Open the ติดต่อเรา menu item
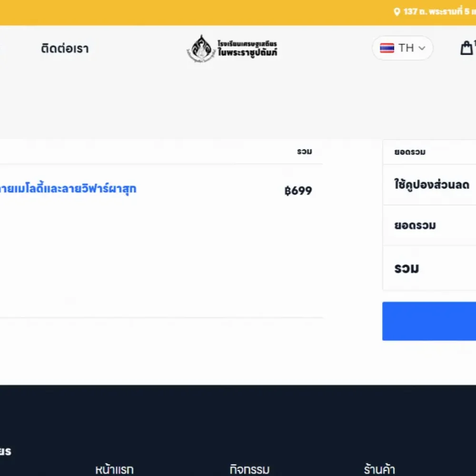476x476 pixels. (65, 49)
